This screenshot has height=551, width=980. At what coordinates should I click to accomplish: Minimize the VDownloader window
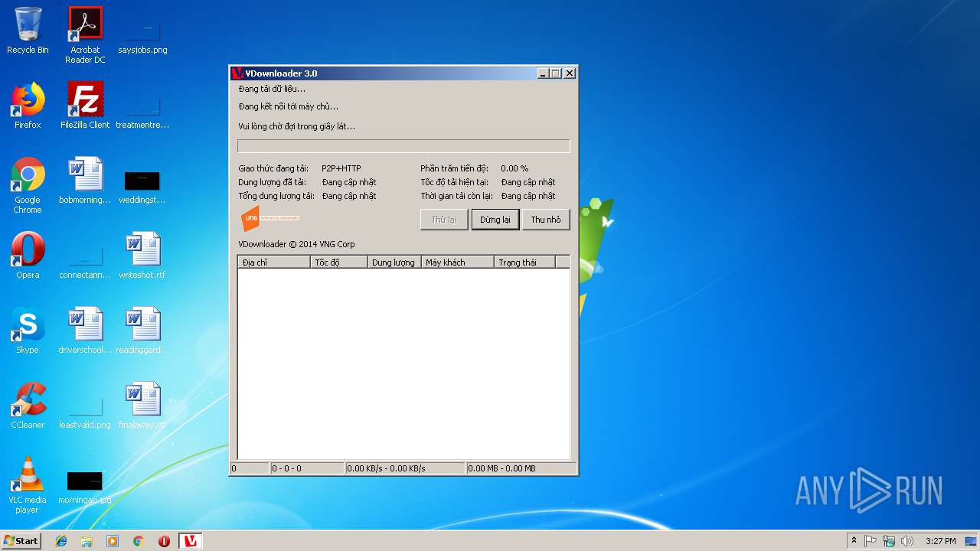543,73
